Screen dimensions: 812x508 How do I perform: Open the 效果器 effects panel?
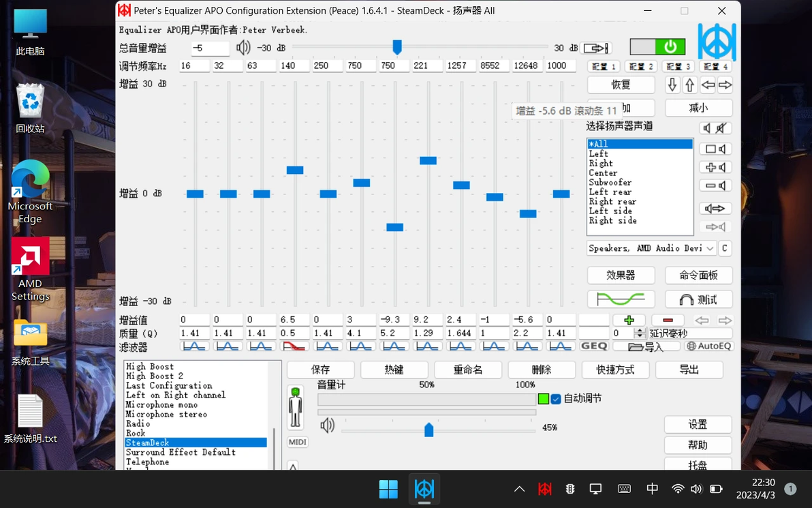[621, 275]
